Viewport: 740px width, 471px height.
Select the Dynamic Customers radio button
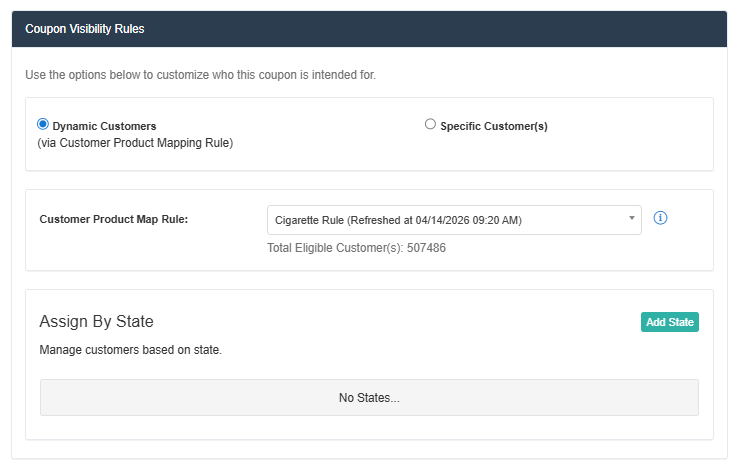43,125
